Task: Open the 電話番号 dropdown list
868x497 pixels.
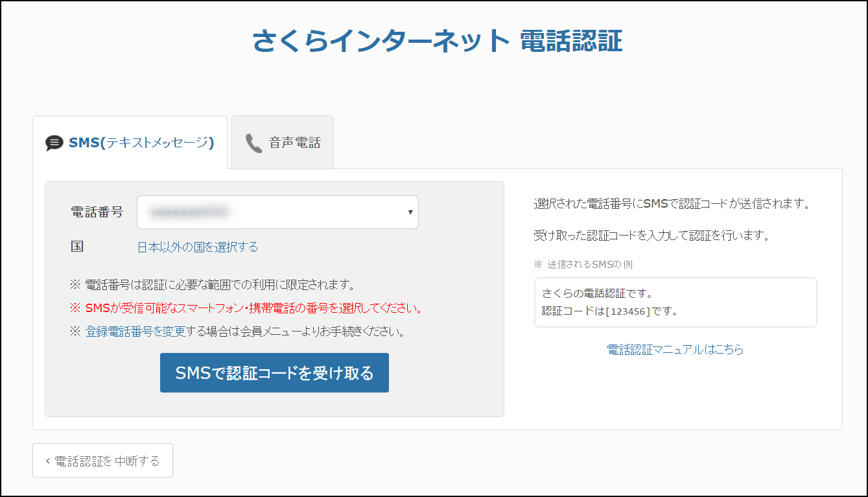Action: [x=277, y=212]
